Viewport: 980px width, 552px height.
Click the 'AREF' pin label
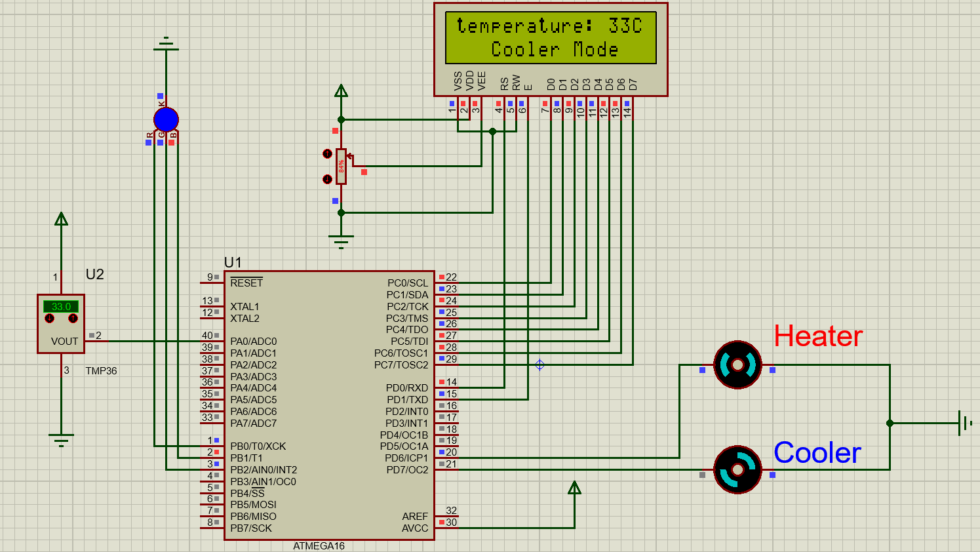point(415,517)
